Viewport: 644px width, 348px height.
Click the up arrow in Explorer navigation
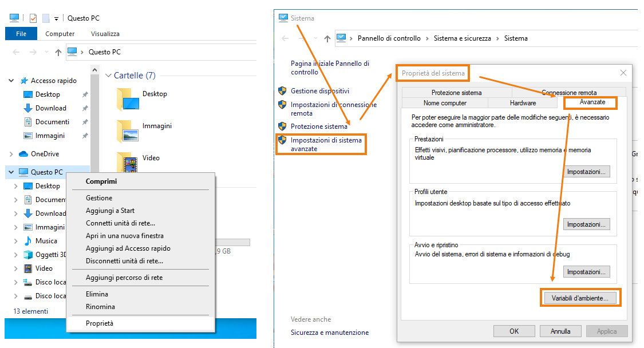pos(58,52)
